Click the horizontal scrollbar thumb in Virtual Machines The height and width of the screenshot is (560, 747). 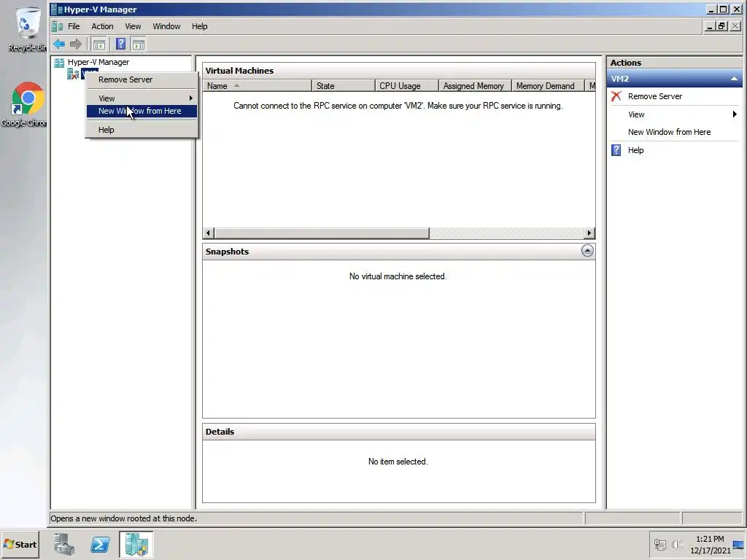(x=322, y=233)
